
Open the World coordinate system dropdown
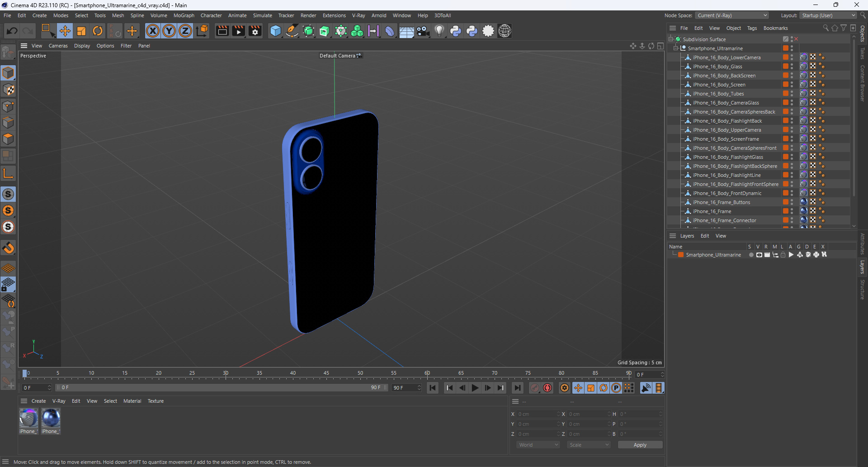538,445
